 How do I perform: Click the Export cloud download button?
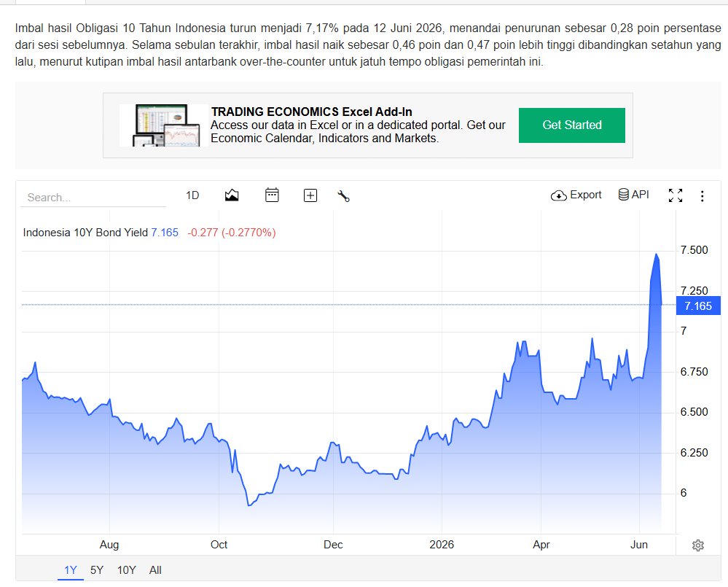pos(576,195)
